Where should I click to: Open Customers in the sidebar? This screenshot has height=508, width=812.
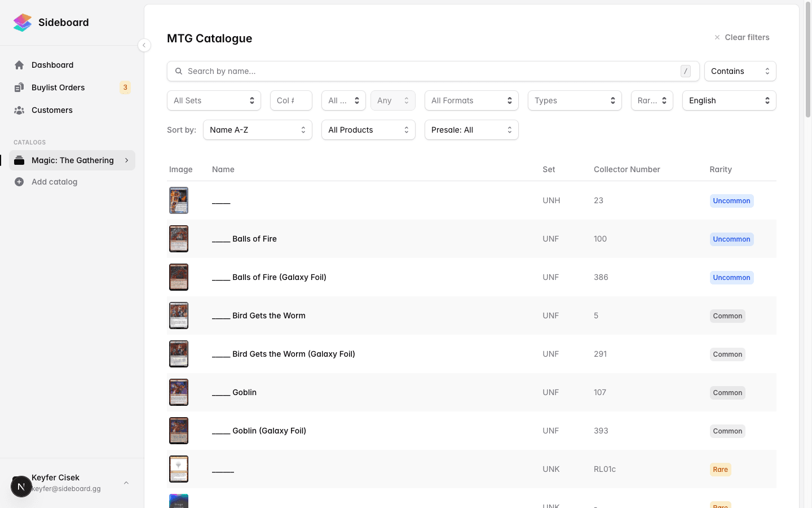(72, 110)
